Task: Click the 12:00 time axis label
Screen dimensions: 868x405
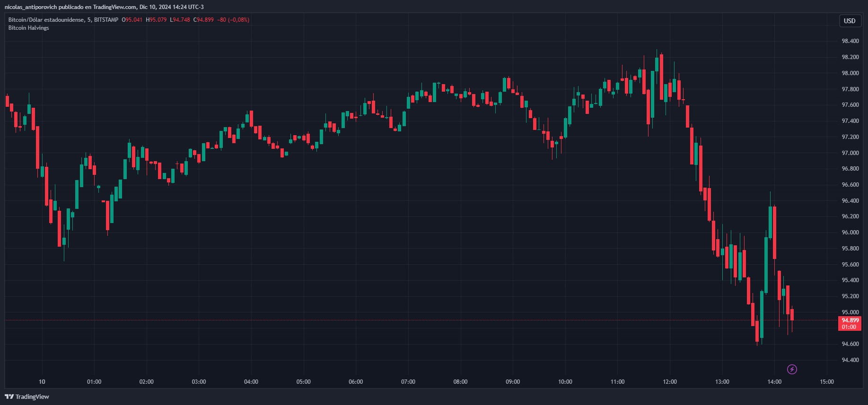Action: pyautogui.click(x=670, y=382)
